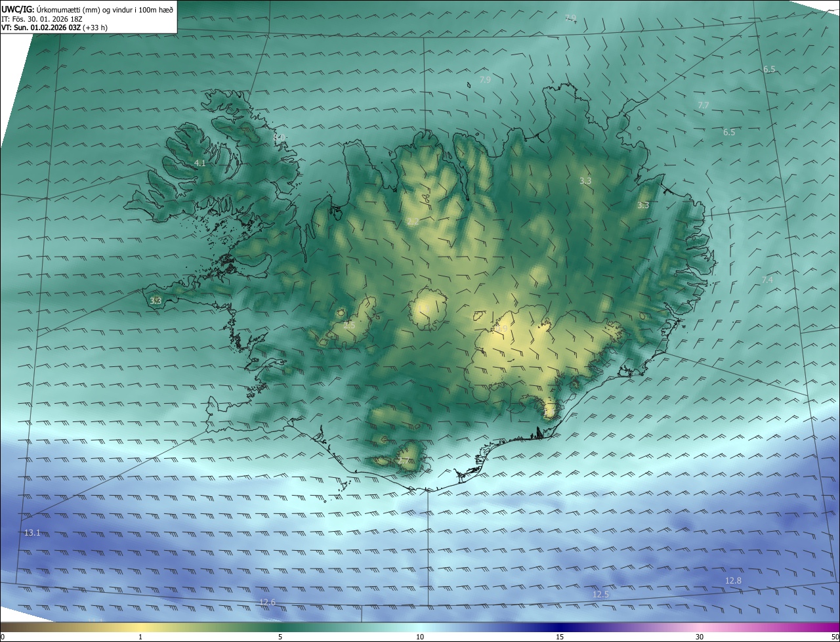Click the 7.4 value label off the east coast
Image resolution: width=840 pixels, height=642 pixels.
tap(767, 280)
